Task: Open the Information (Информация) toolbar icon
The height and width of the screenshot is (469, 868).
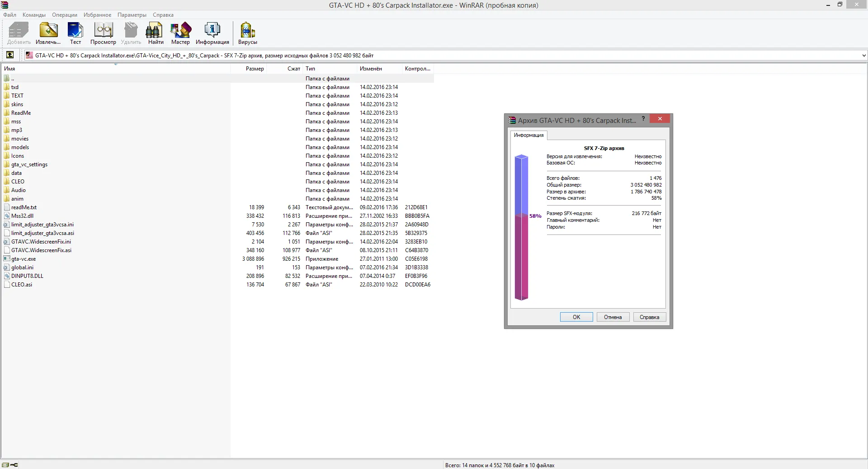Action: coord(212,33)
